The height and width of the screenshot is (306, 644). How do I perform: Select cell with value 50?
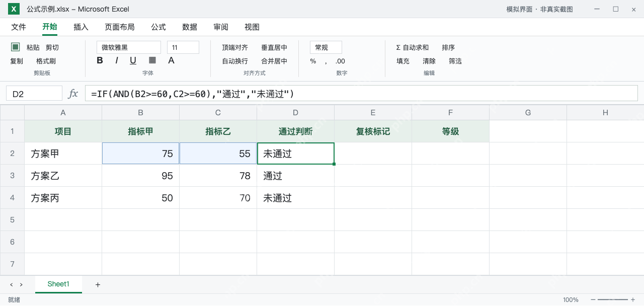(x=140, y=198)
